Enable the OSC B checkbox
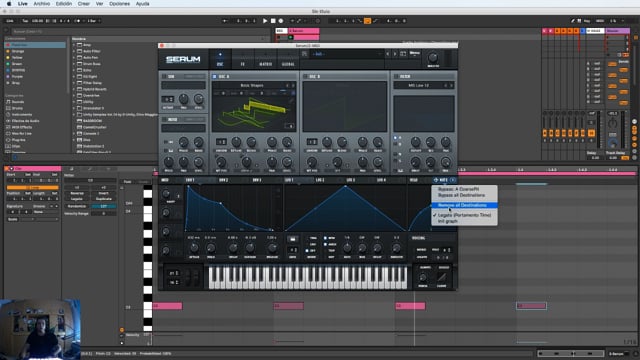The height and width of the screenshot is (360, 640). click(x=305, y=76)
